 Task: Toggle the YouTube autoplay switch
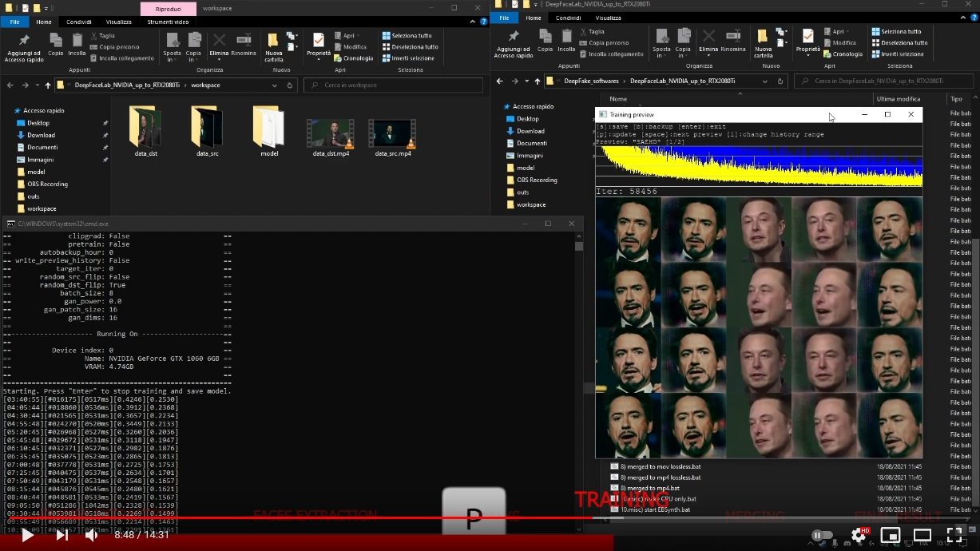coord(821,535)
